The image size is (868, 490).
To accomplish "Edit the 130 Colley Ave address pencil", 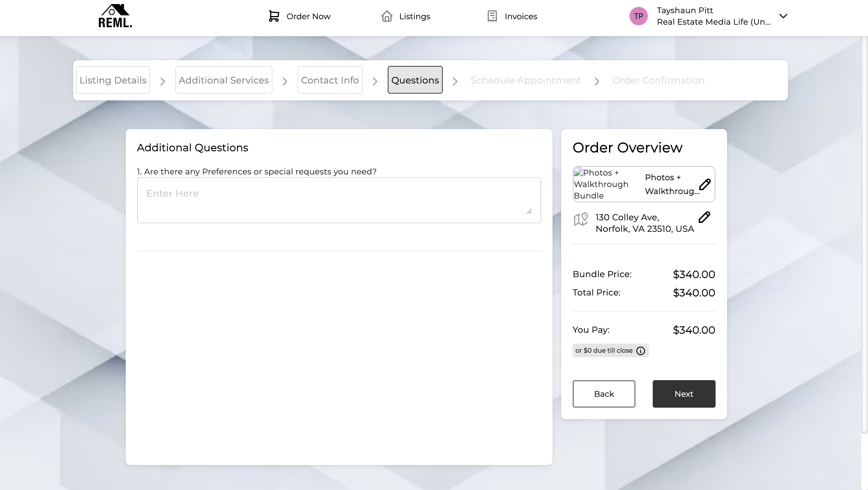I will [x=704, y=217].
